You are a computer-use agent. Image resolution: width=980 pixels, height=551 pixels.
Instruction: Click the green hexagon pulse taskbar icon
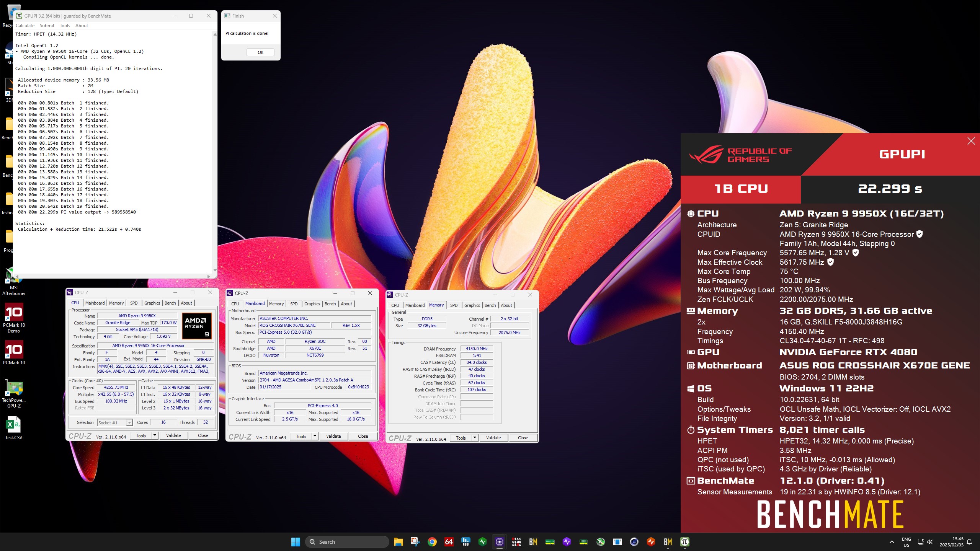483,542
